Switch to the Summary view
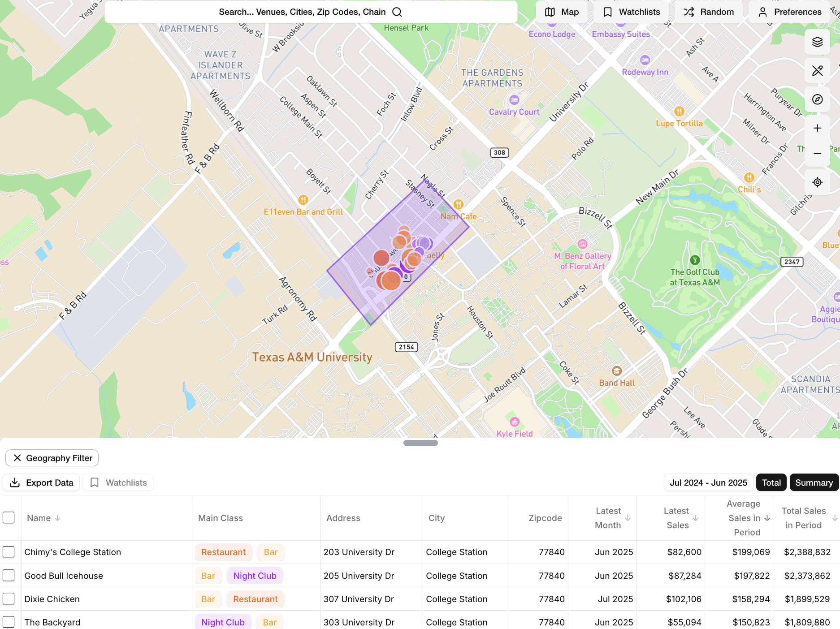This screenshot has width=840, height=629. point(814,483)
